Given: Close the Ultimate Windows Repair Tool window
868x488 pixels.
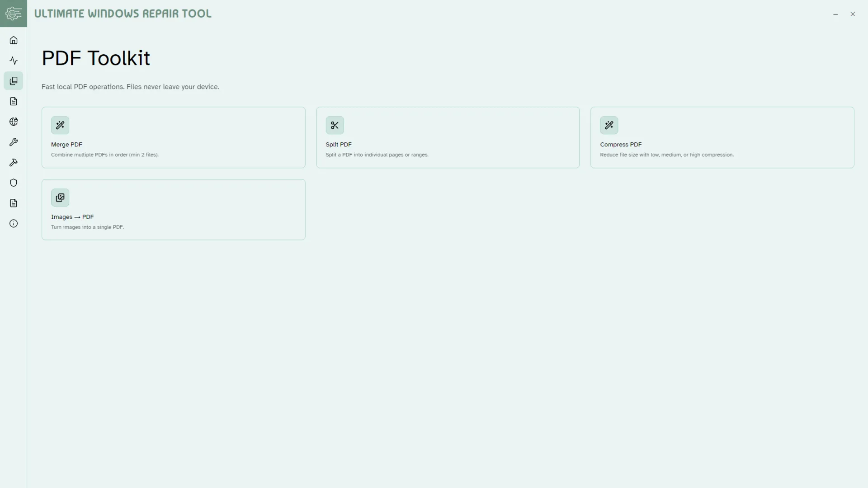Looking at the screenshot, I should pos(853,14).
